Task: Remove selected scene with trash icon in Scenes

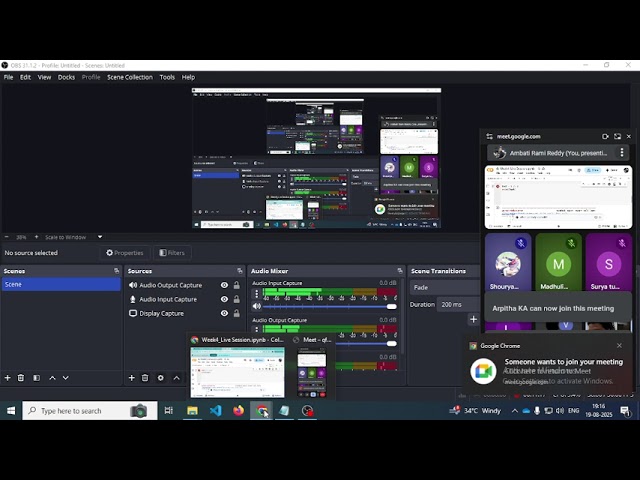Action: pyautogui.click(x=21, y=378)
